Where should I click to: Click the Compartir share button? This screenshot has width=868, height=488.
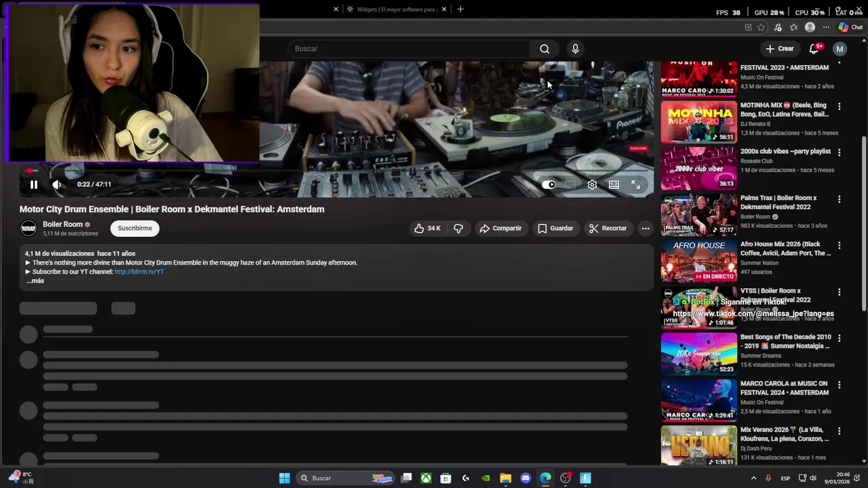click(500, 228)
